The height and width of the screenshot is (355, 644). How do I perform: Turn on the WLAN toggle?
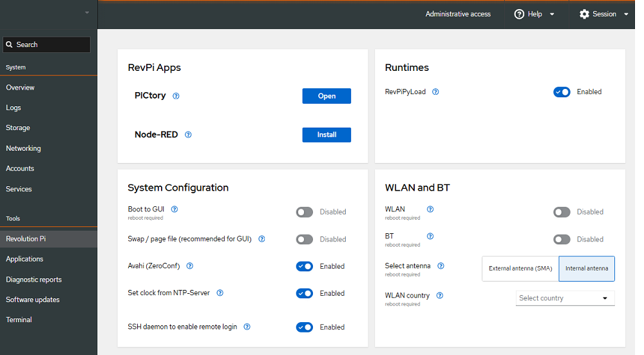point(562,212)
